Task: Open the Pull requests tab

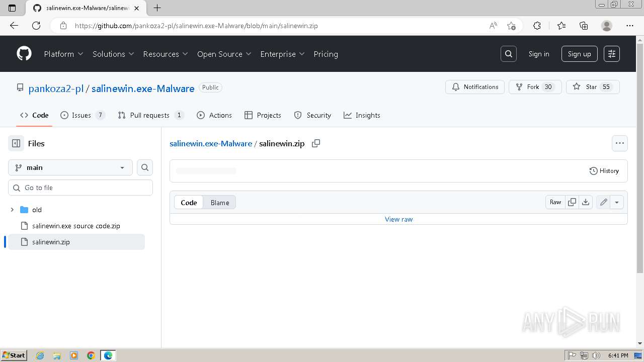Action: point(151,115)
